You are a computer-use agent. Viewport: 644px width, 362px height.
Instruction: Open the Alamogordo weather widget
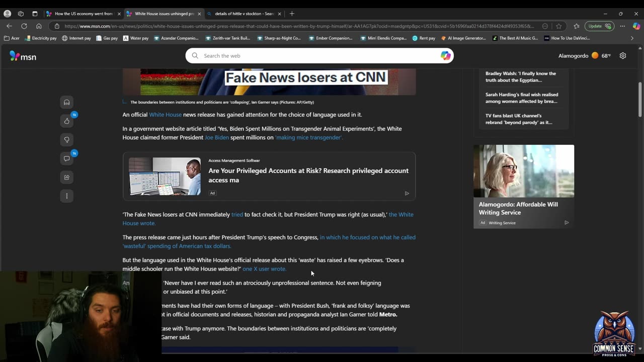(585, 56)
